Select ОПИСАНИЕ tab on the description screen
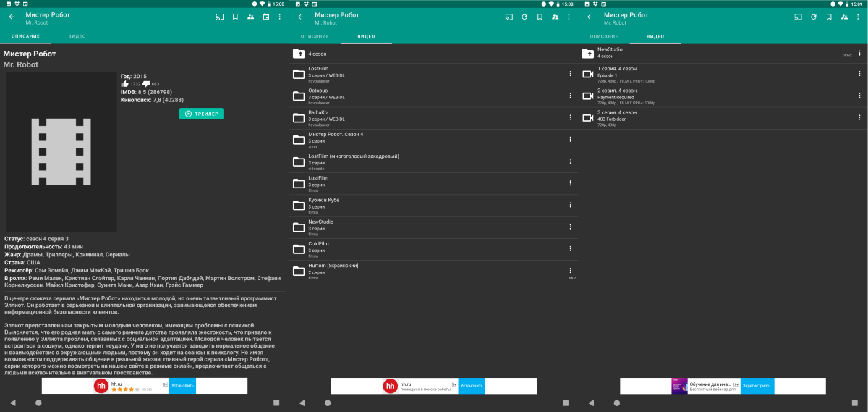The image size is (868, 412). (25, 36)
